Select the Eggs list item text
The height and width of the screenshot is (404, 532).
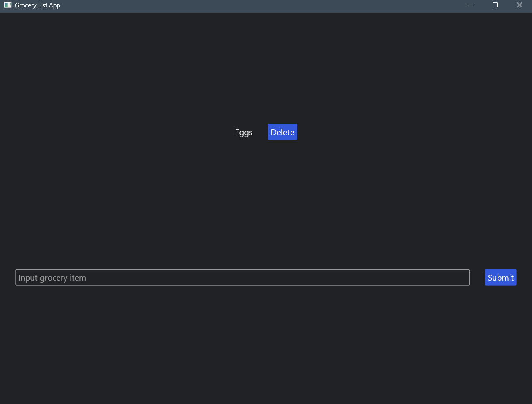244,132
